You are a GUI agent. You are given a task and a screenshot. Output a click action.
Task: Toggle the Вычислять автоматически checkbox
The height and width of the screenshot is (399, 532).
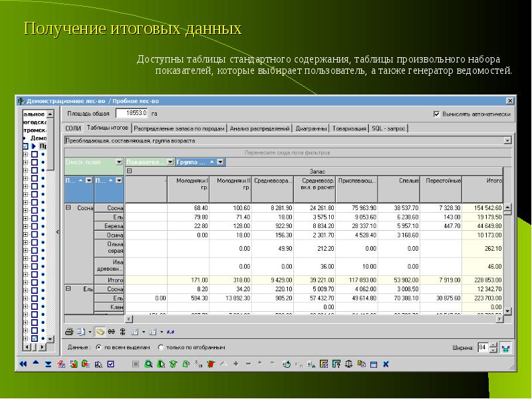(x=437, y=114)
